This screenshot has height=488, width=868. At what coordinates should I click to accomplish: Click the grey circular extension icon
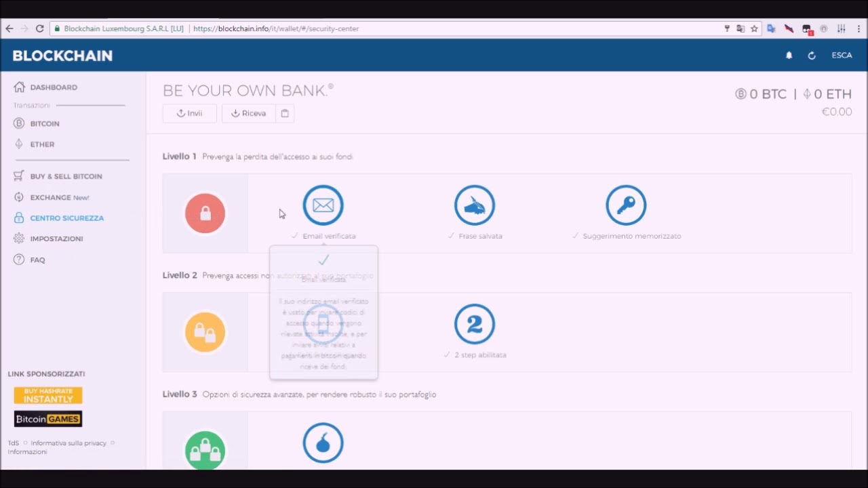(824, 28)
